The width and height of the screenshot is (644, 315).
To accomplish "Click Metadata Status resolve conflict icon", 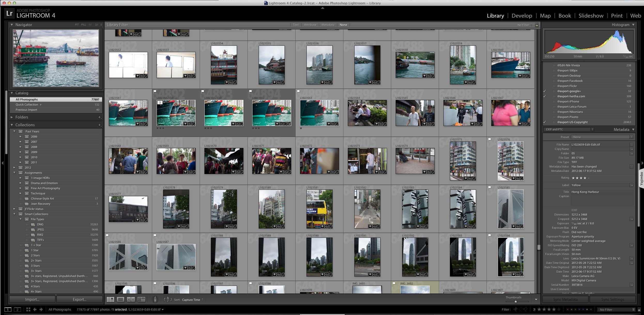I will coord(631,167).
